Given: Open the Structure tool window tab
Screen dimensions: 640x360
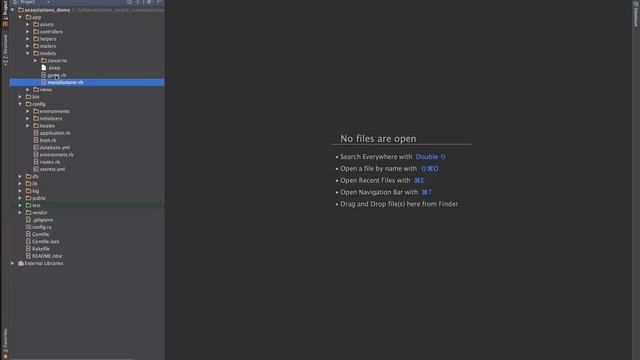Looking at the screenshot, I should 5,50.
